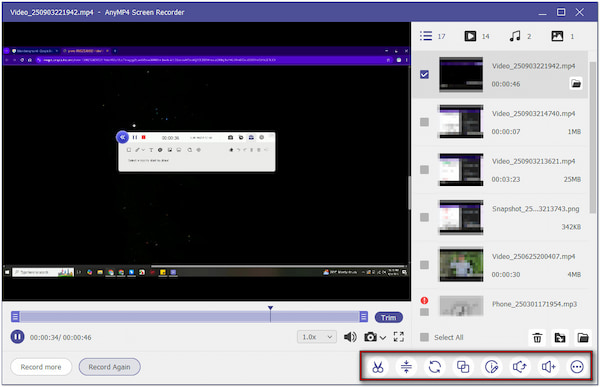Screen dimensions: 600x387
Task: Switch preview to full screen
Action: click(399, 337)
